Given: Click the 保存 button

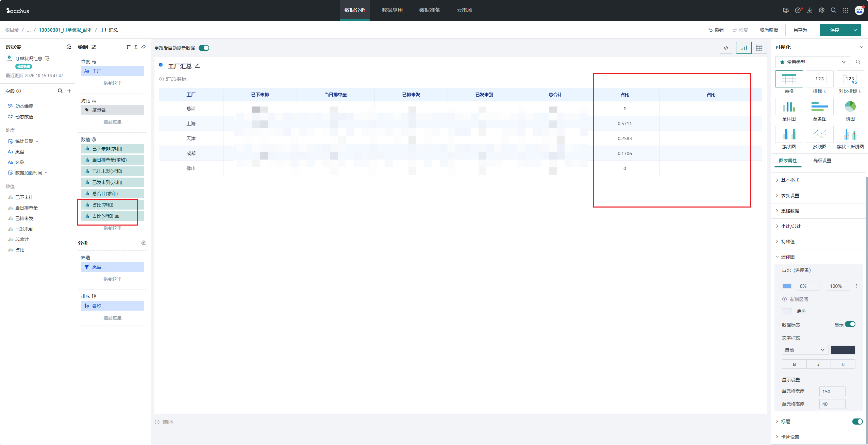Looking at the screenshot, I should (835, 30).
